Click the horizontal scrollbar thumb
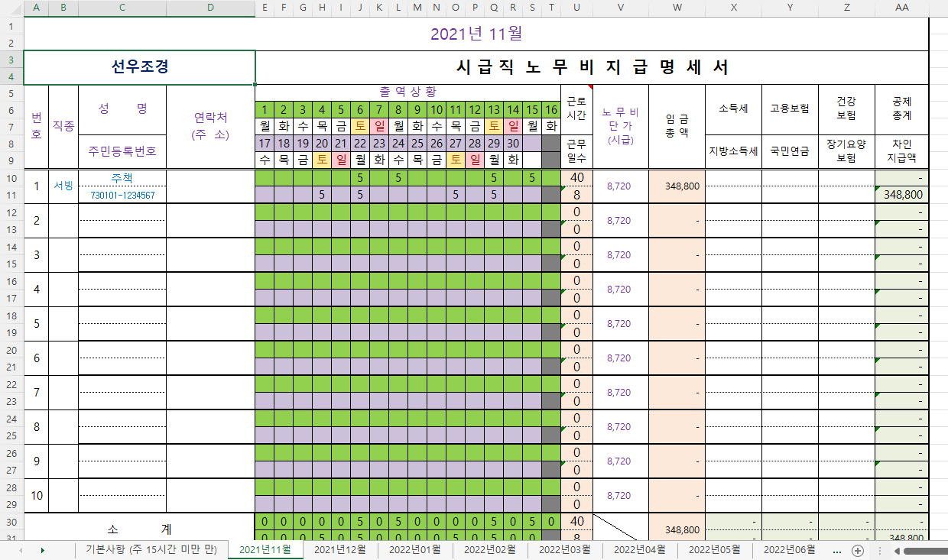Viewport: 948px width, 560px height. (x=926, y=551)
